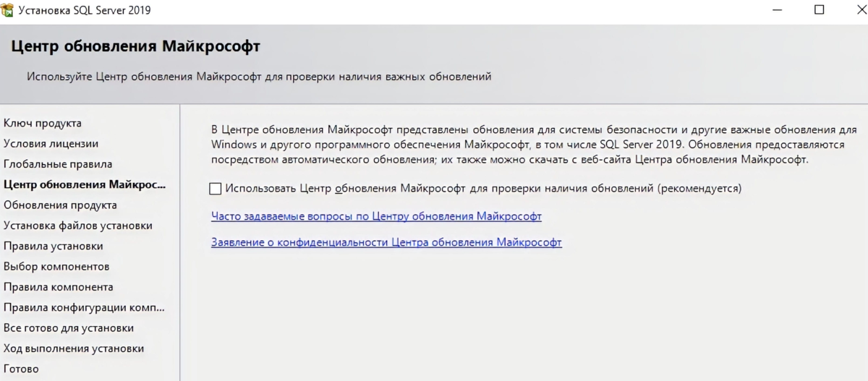Open Заявление о конфиденциальности link

[x=386, y=243]
